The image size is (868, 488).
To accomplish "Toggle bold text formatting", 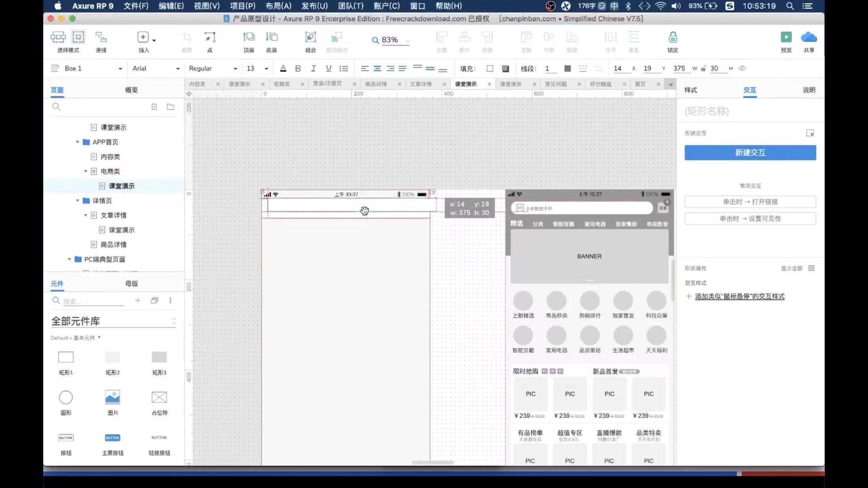I will [298, 68].
